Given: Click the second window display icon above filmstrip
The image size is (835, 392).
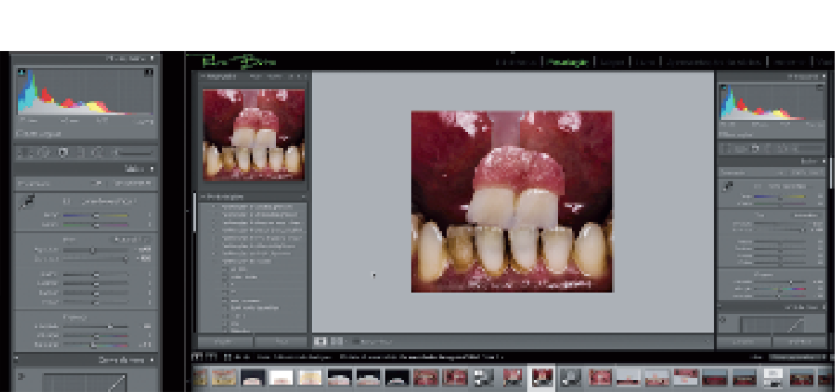Looking at the screenshot, I should click(211, 357).
